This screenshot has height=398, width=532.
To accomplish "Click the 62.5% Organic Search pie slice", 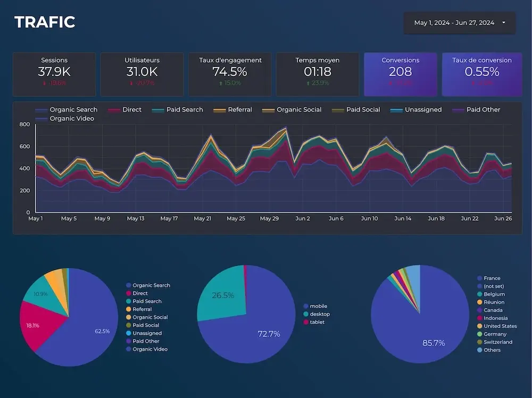I will pyautogui.click(x=90, y=330).
